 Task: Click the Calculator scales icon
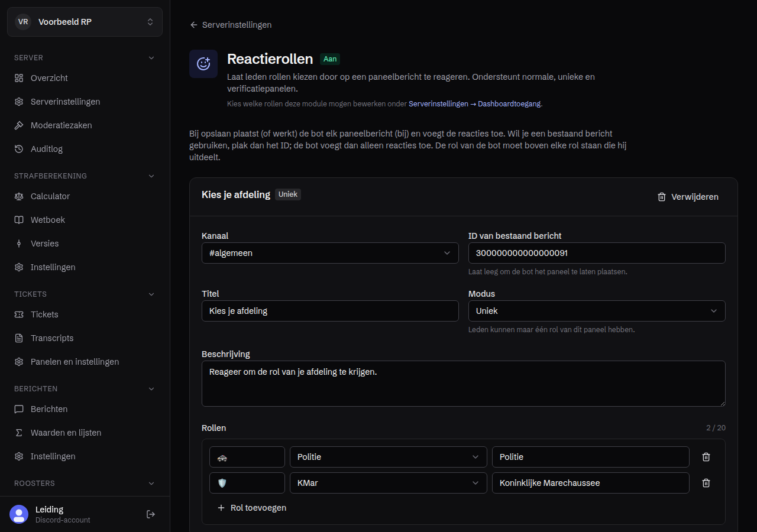point(19,196)
